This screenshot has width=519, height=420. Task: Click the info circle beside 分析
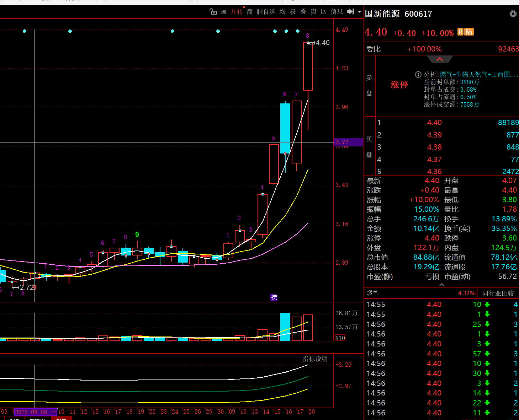click(x=418, y=75)
